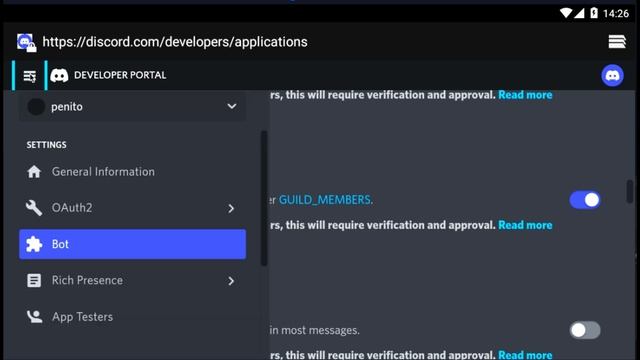This screenshot has height=360, width=640.
Task: Click the main page scrollbar thumb
Action: coord(630,191)
